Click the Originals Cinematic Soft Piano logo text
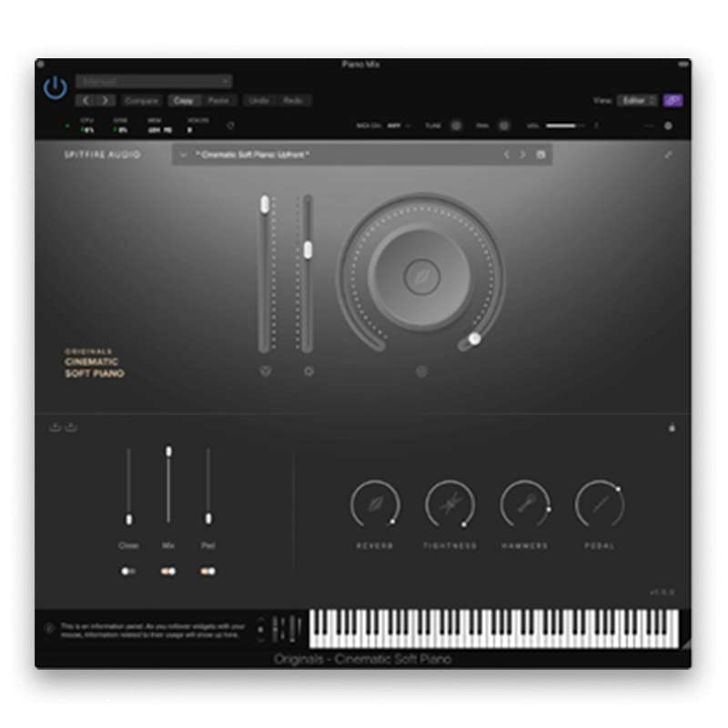Screen dimensions: 728x728 pyautogui.click(x=95, y=363)
